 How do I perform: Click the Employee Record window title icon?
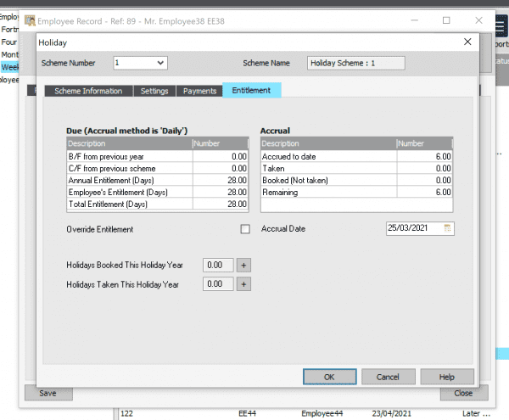(x=30, y=21)
